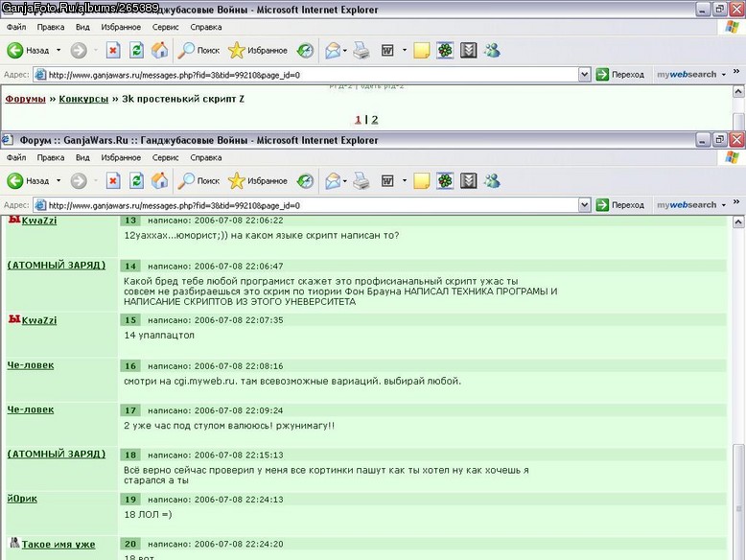Stop page loading in the background window
746x560 pixels.
pos(113,50)
